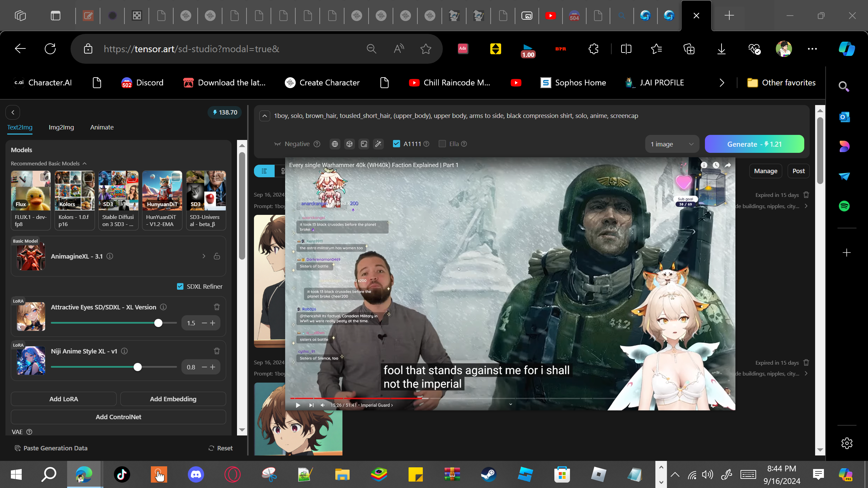Open the Ella help question icon
This screenshot has width=868, height=488.
[x=464, y=144]
